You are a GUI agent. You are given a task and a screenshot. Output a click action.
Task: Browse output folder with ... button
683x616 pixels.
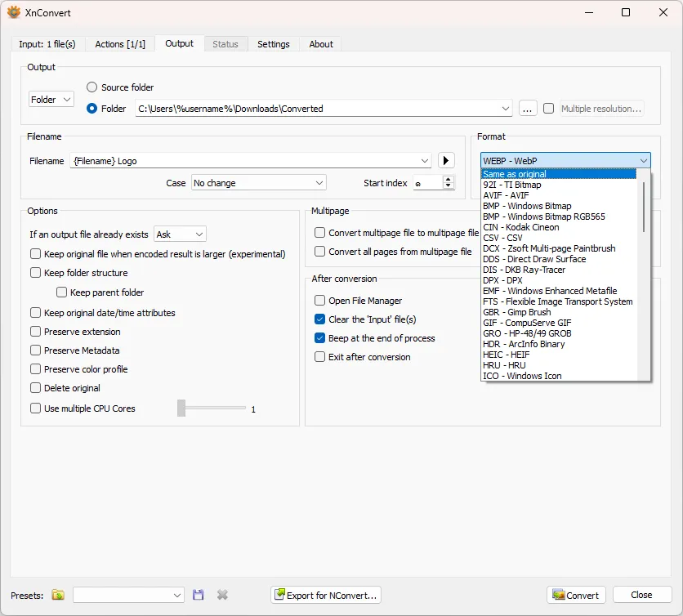pos(528,109)
